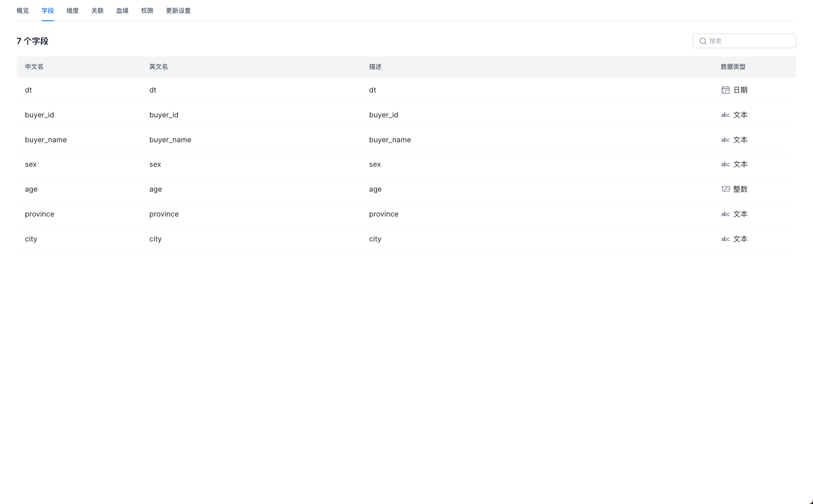Click province in the 中文名 column
The height and width of the screenshot is (504, 813).
pyautogui.click(x=39, y=214)
